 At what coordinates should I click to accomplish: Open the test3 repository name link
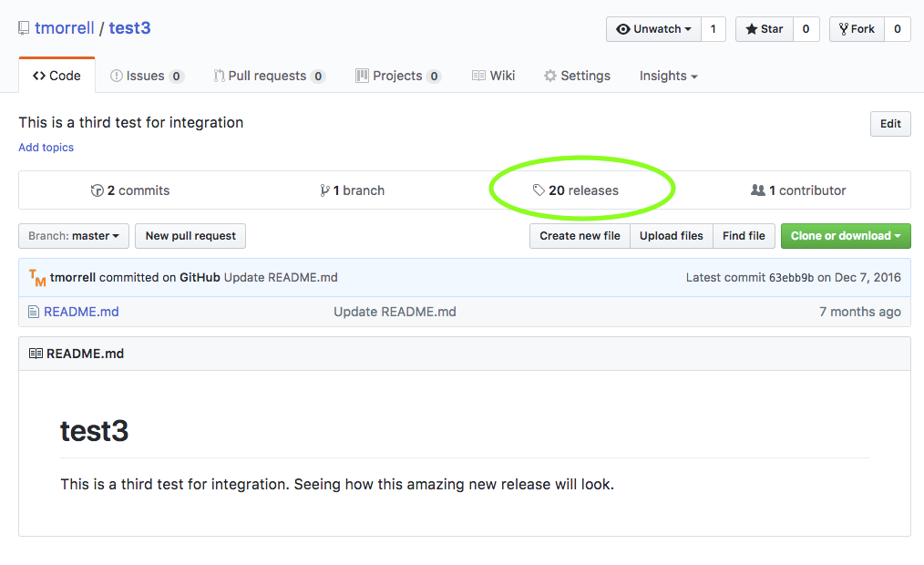[129, 28]
